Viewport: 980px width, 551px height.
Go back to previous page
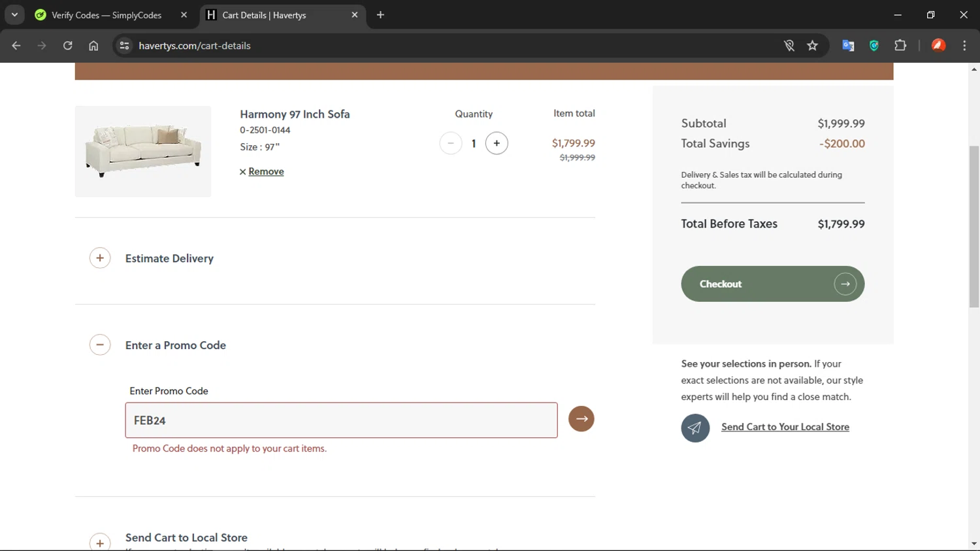coord(16,46)
